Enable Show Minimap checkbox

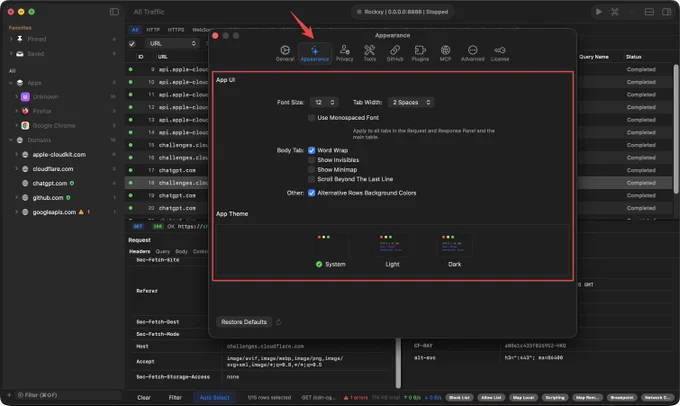[x=311, y=170]
